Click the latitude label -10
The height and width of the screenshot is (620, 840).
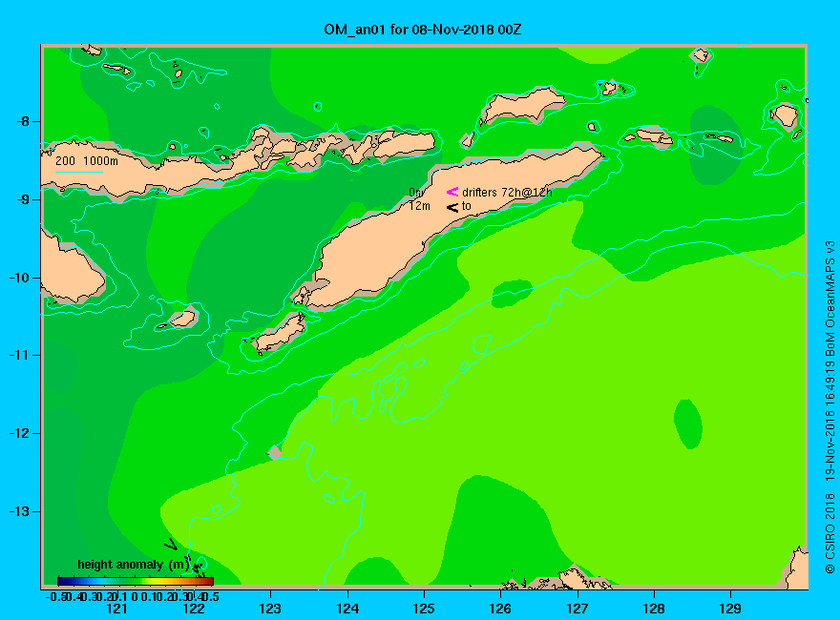pos(19,278)
